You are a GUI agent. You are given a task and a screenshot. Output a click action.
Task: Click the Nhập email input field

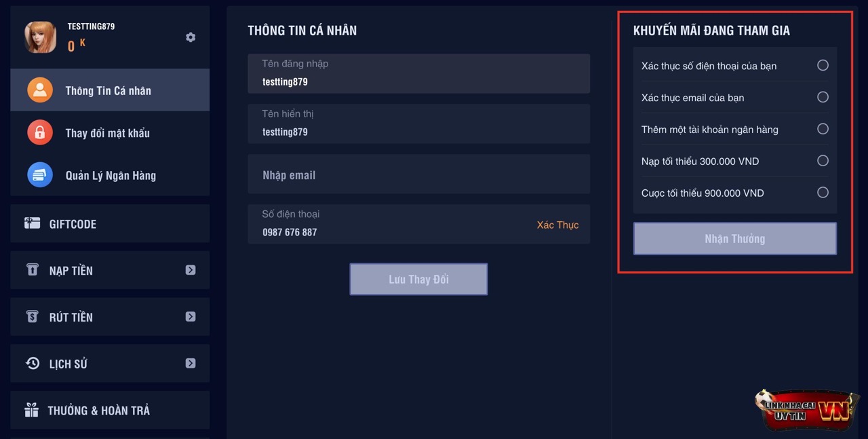418,174
